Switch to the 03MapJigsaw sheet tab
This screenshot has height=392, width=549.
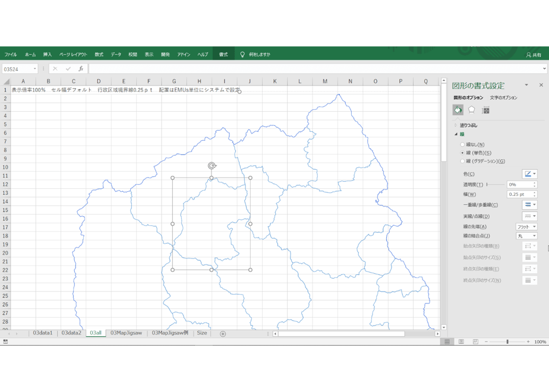[126, 333]
